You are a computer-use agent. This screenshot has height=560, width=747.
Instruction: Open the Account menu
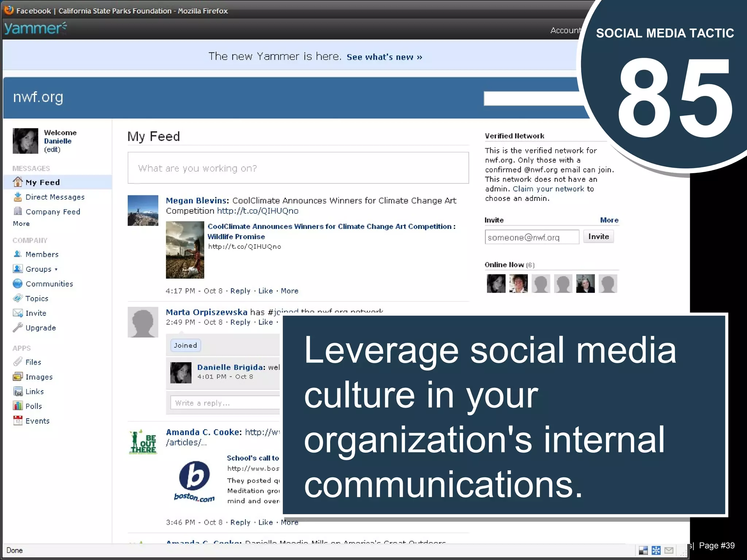pos(566,30)
